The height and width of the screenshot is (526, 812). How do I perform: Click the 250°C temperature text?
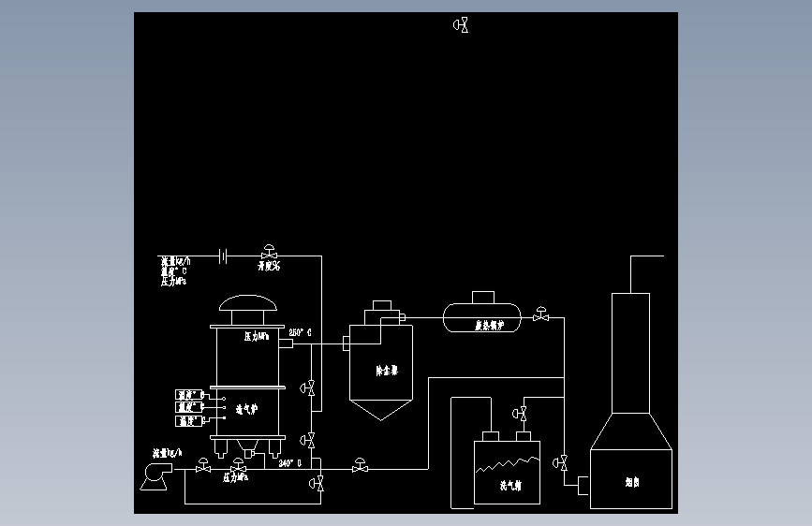tap(301, 332)
